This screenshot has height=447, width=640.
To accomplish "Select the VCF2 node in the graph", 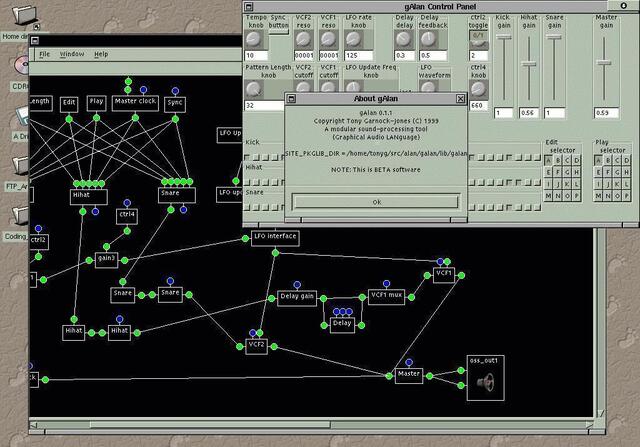I will pyautogui.click(x=256, y=344).
